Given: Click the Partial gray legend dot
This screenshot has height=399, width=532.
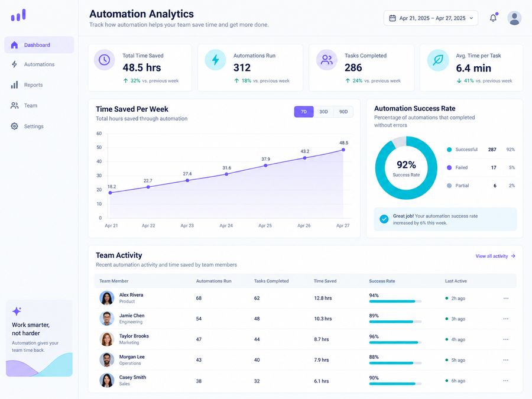Looking at the screenshot, I should click(x=449, y=186).
